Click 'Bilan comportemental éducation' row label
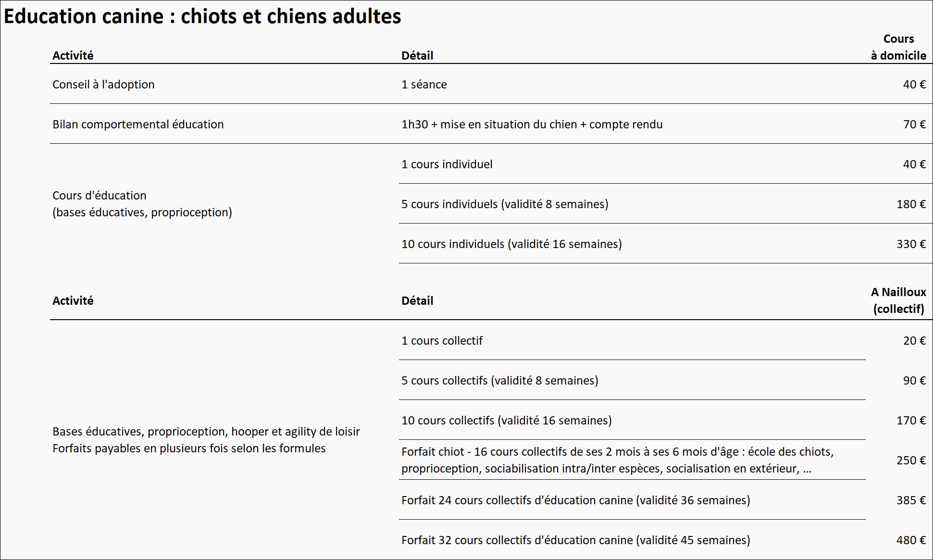The width and height of the screenshot is (933, 560). coord(138,124)
